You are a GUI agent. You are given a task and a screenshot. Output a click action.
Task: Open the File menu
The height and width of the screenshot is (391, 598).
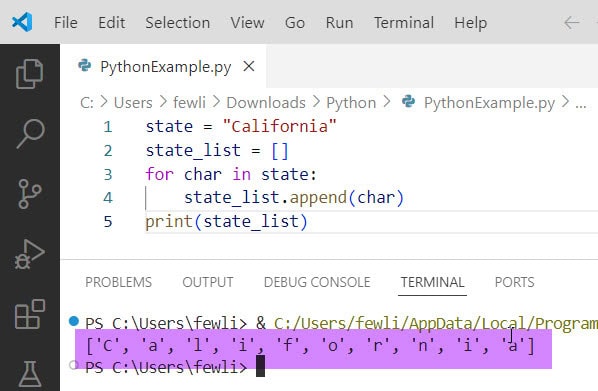66,23
